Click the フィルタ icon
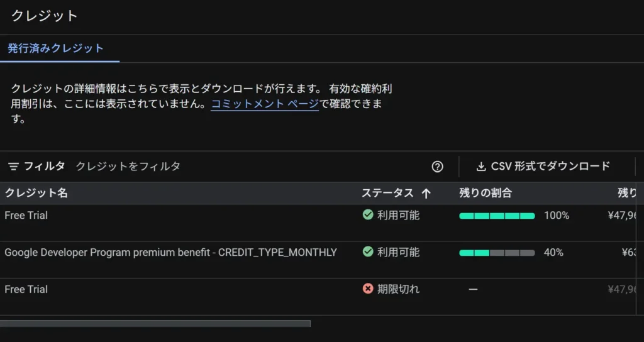The height and width of the screenshot is (342, 644). tap(14, 166)
